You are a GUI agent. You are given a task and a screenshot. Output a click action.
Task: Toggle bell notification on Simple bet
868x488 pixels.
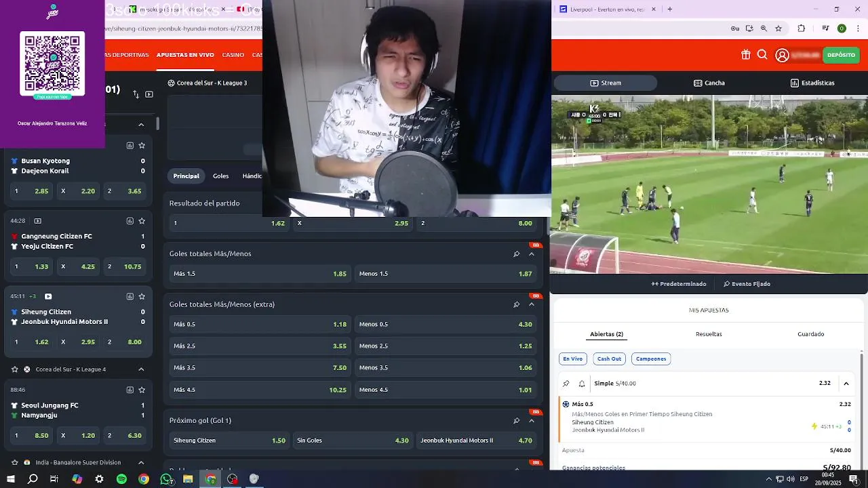point(582,384)
